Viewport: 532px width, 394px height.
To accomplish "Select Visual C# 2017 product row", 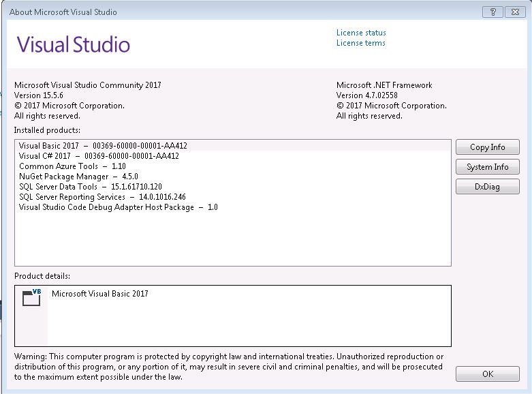I will pyautogui.click(x=233, y=156).
